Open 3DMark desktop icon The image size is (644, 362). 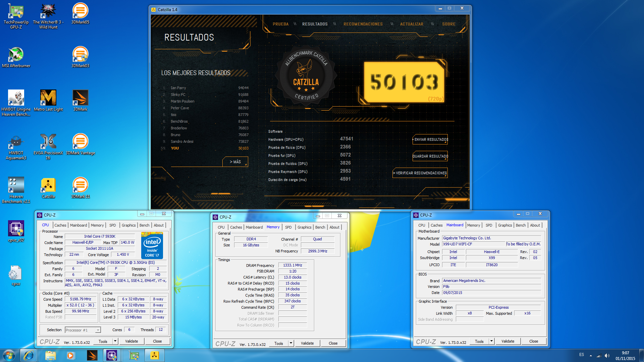coord(80,101)
